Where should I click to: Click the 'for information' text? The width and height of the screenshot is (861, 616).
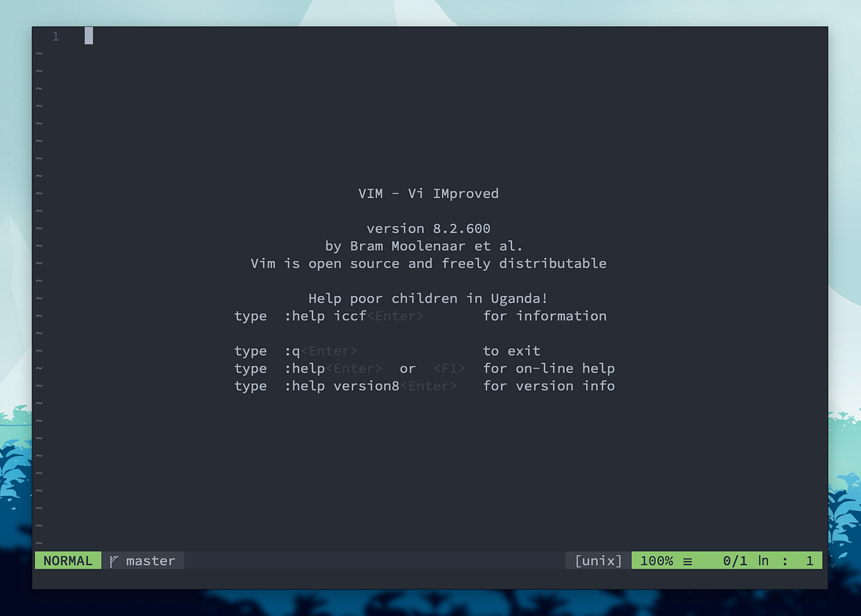(545, 316)
